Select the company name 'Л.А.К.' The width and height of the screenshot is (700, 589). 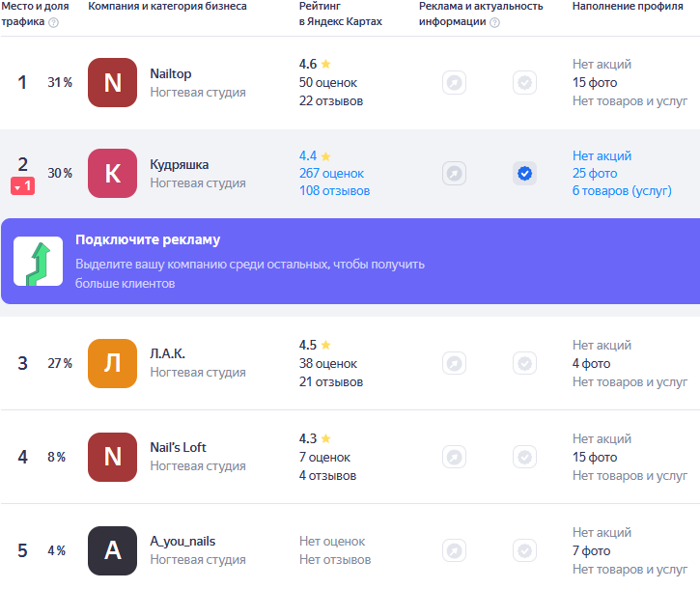[167, 353]
